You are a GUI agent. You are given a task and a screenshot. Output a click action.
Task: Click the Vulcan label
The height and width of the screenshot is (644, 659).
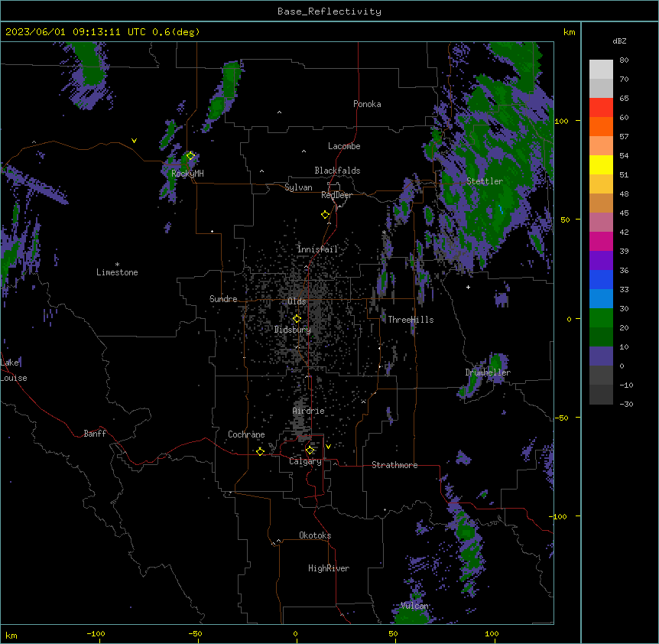tap(414, 606)
